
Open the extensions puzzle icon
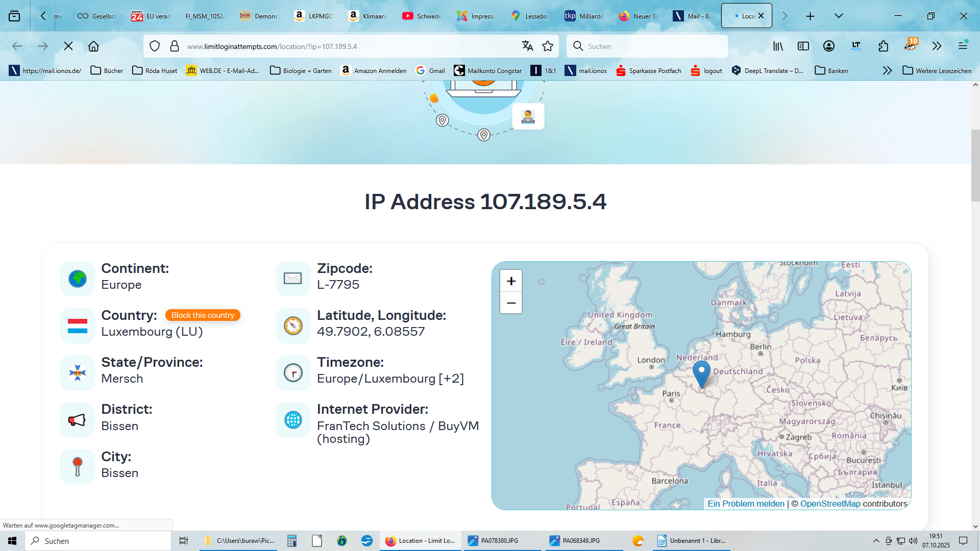click(x=884, y=46)
